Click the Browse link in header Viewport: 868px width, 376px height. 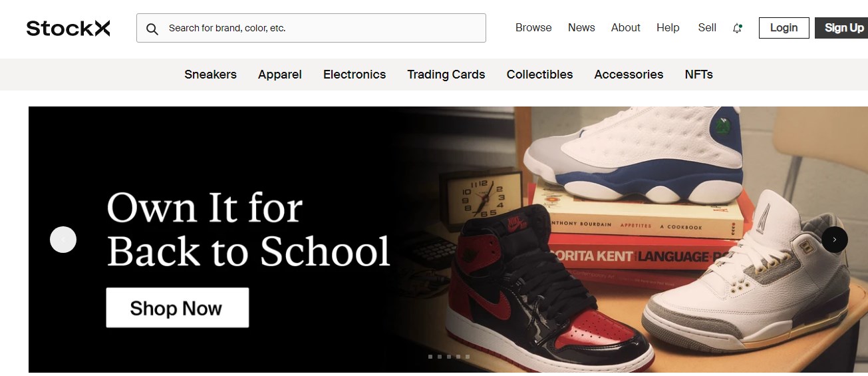pos(533,27)
